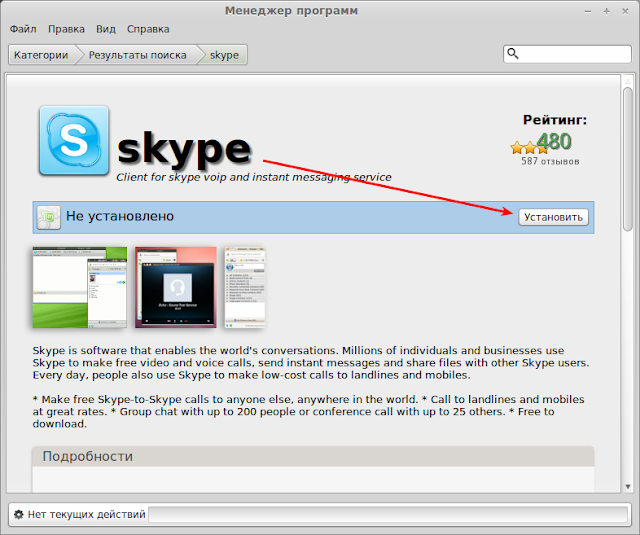The height and width of the screenshot is (535, 640).
Task: Click the Нет текущих действий status label
Action: click(x=87, y=514)
